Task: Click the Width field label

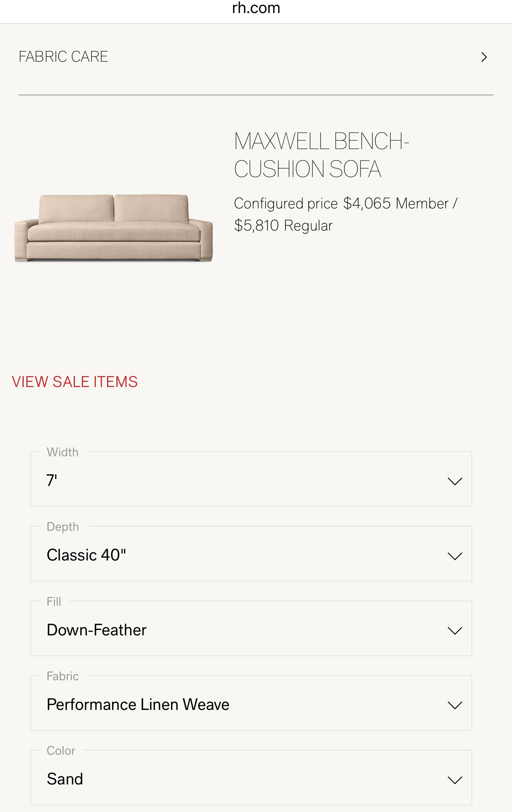Action: (62, 452)
